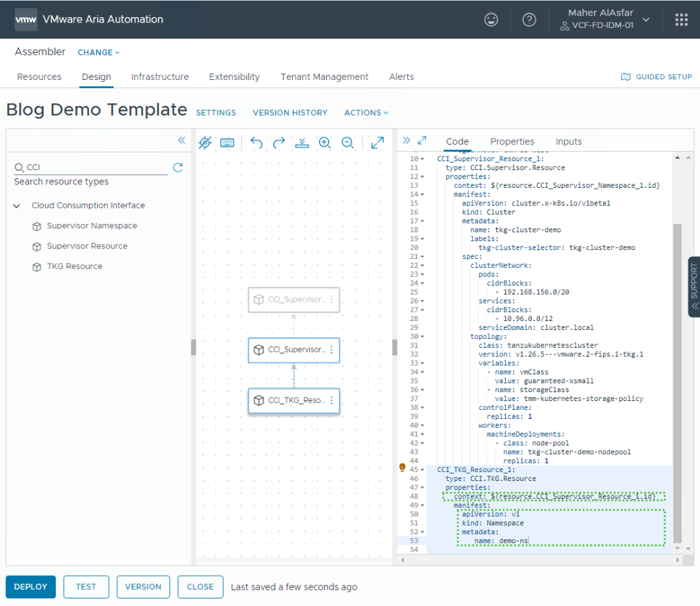Expand the canvas to fullscreen with the diagonal arrows icon
The image size is (700, 606).
click(x=377, y=143)
